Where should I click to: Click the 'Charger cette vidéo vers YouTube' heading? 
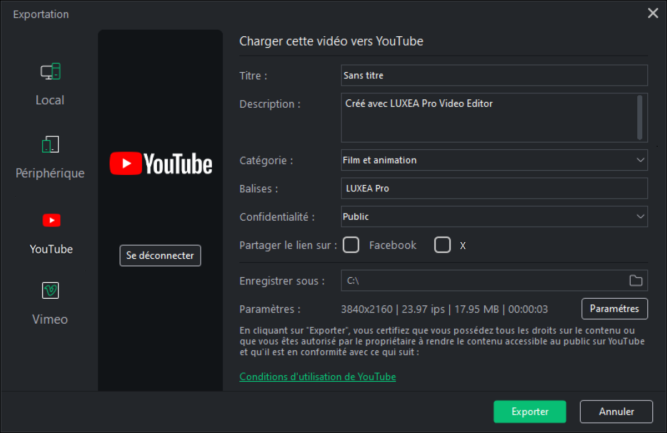(x=331, y=41)
